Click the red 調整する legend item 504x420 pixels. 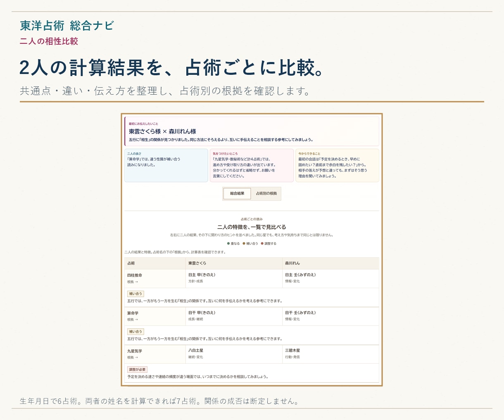[269, 243]
